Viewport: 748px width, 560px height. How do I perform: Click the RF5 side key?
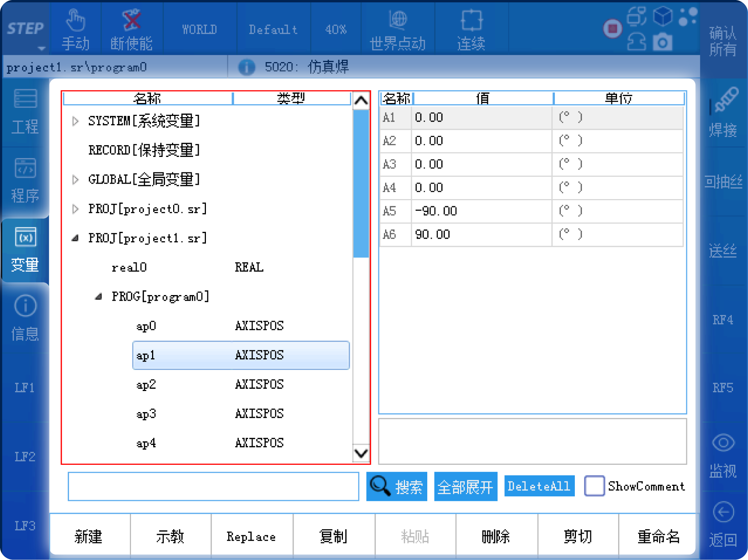coord(723,388)
